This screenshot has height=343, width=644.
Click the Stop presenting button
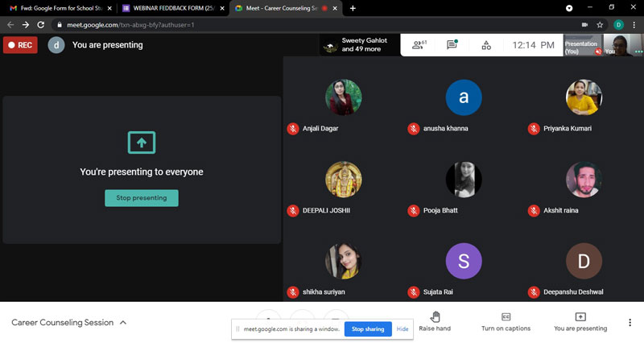pyautogui.click(x=142, y=198)
